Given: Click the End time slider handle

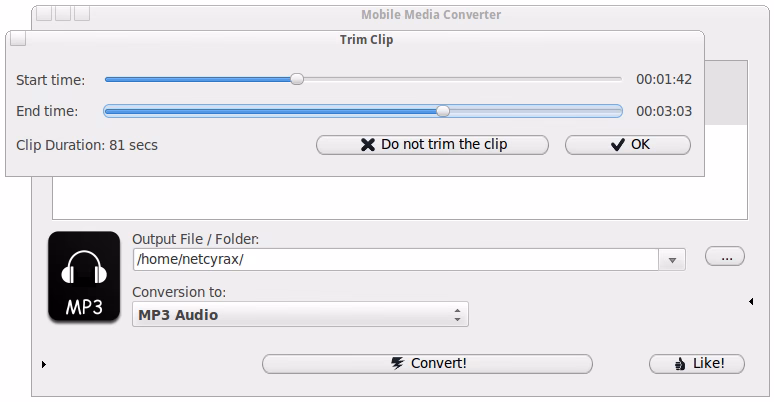Looking at the screenshot, I should (x=443, y=111).
